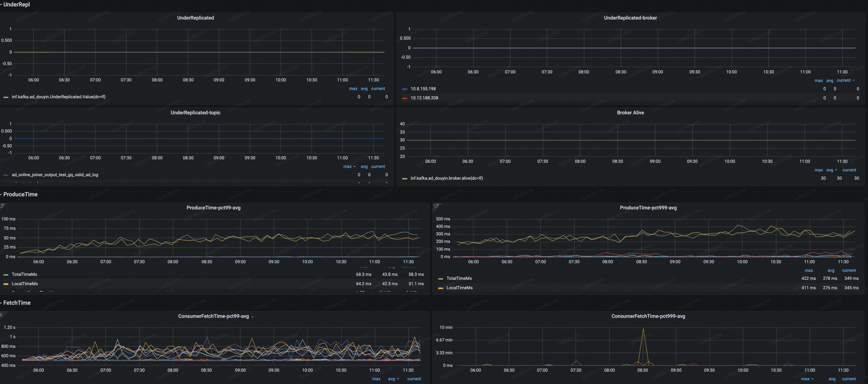Click blue dash beside ad_online_joiner_output_test_gq_valid_ad_log
This screenshot has width=868, height=384.
[6, 175]
